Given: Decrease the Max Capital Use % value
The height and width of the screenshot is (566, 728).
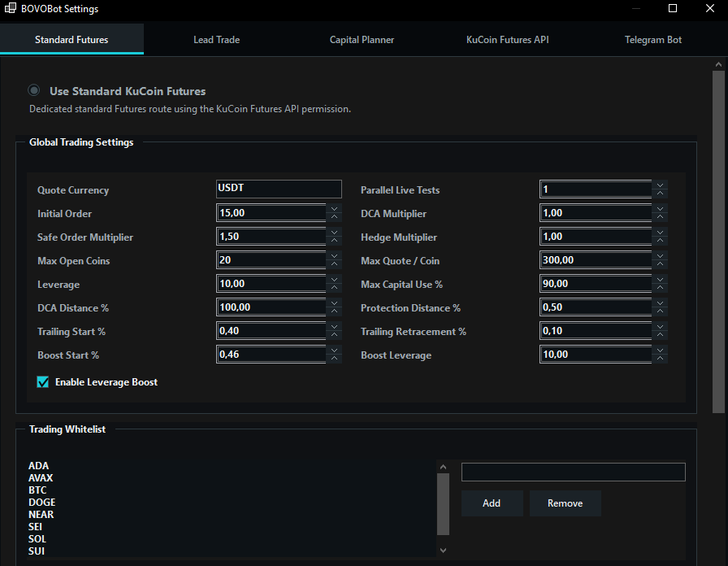Looking at the screenshot, I should pyautogui.click(x=660, y=279).
